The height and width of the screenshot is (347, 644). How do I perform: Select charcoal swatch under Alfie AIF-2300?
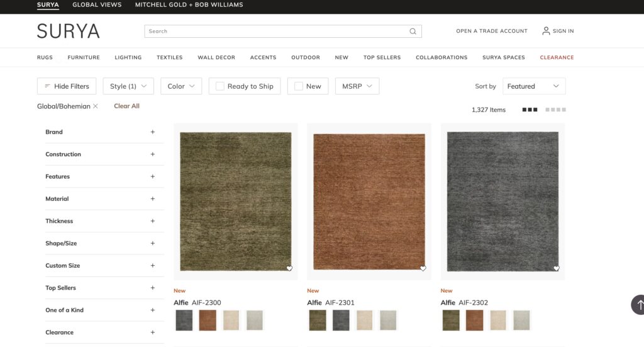(x=184, y=321)
